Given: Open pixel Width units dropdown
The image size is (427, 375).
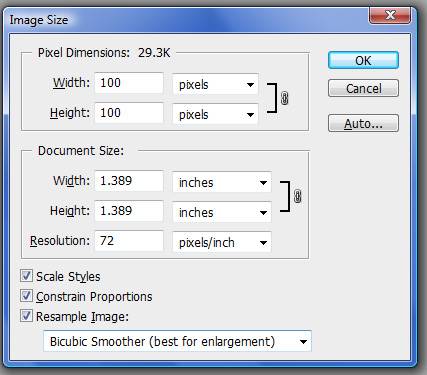Looking at the screenshot, I should 215,84.
